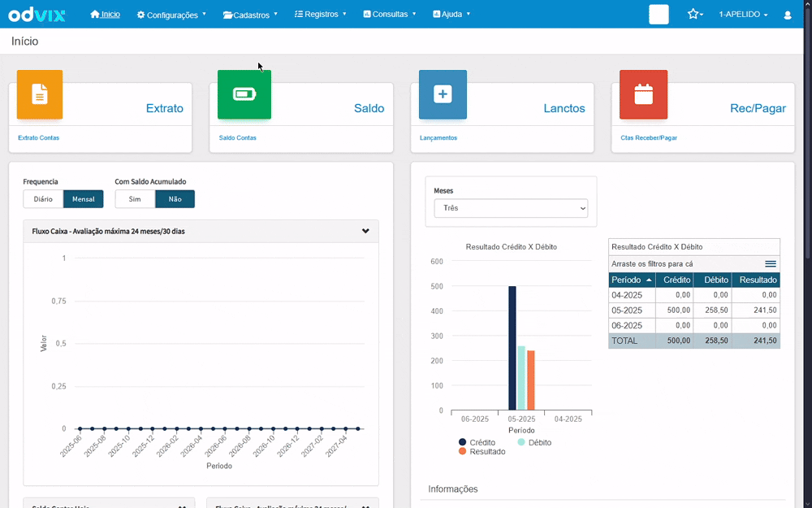812x508 pixels.
Task: Open the orange Extrato document icon
Action: (40, 94)
